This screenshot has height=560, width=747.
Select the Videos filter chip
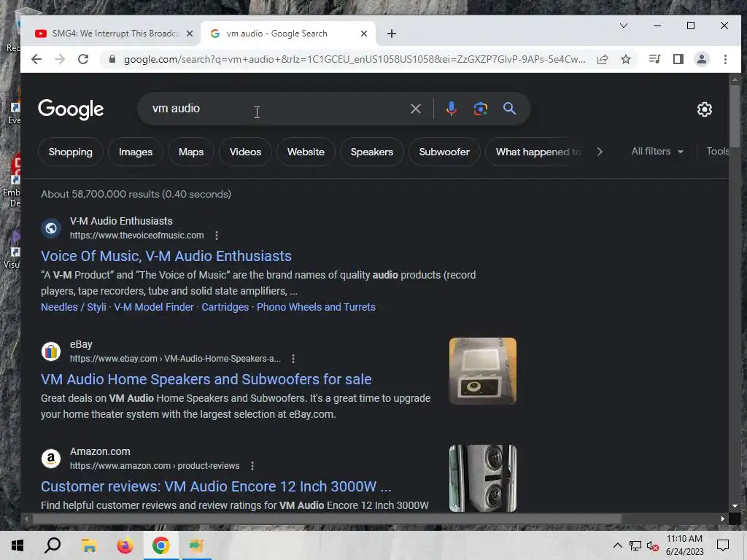click(245, 152)
